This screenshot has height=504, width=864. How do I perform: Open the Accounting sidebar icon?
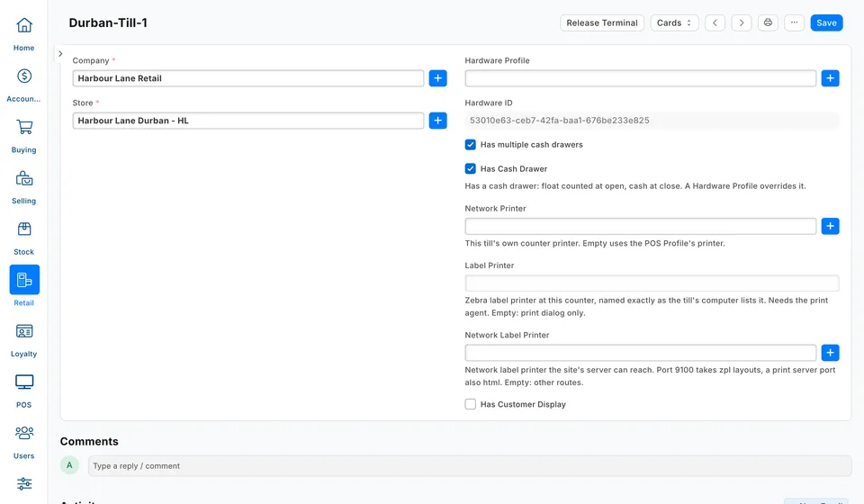[23, 76]
